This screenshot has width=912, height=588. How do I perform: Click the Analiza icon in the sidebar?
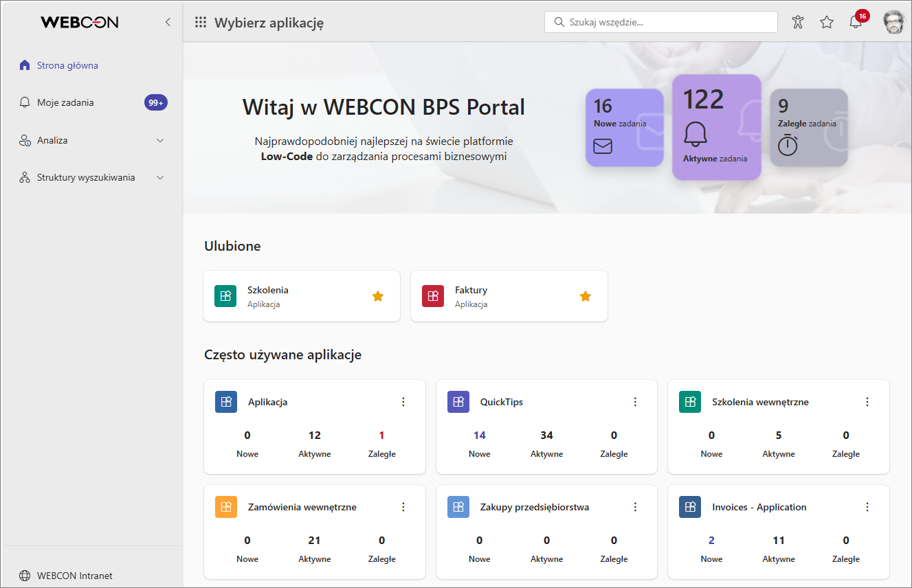[x=25, y=140]
